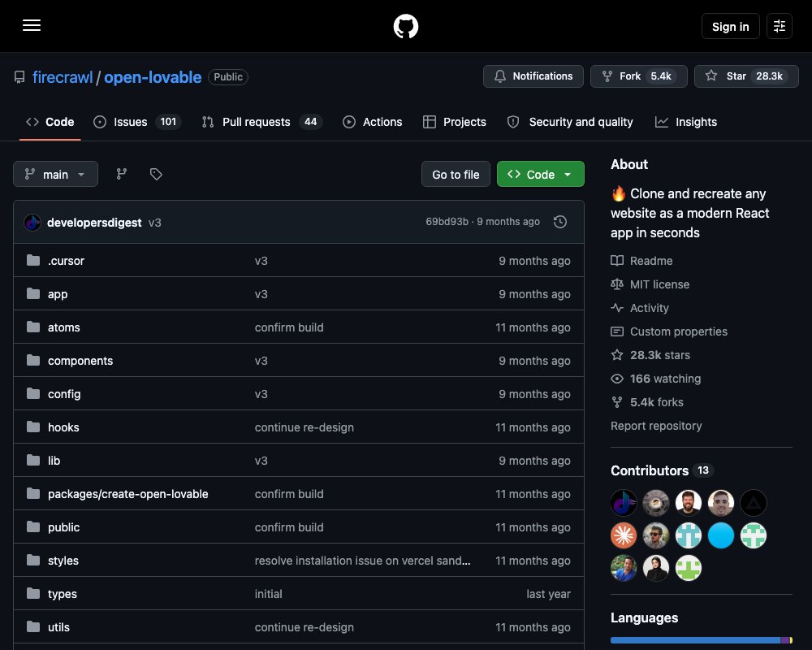Open the packages/create-open-lovable folder

pyautogui.click(x=128, y=494)
